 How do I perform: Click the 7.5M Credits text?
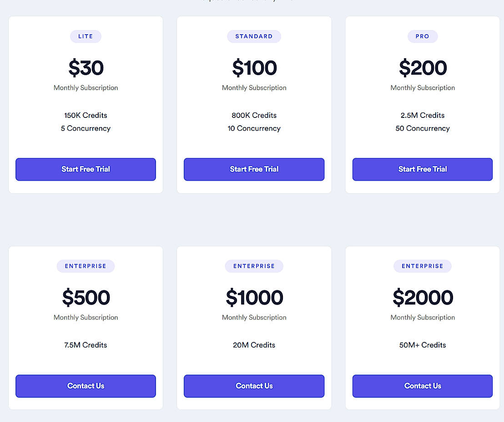[x=86, y=345]
